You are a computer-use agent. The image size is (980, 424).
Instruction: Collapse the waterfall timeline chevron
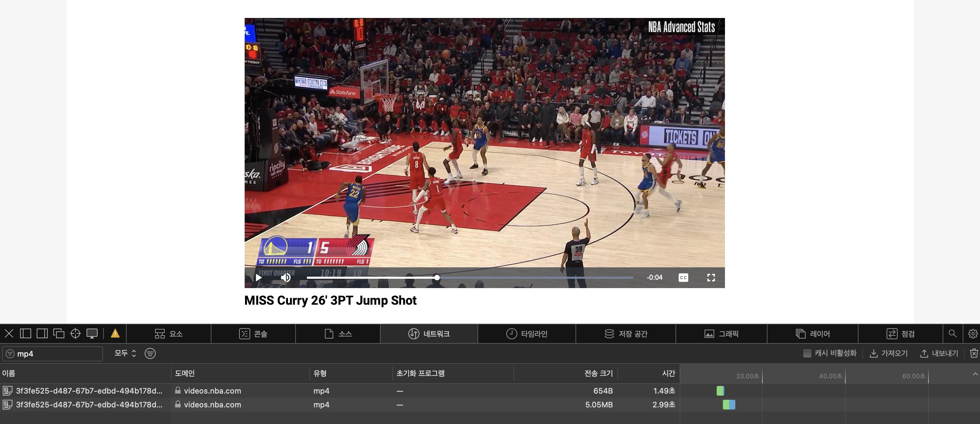pyautogui.click(x=975, y=374)
